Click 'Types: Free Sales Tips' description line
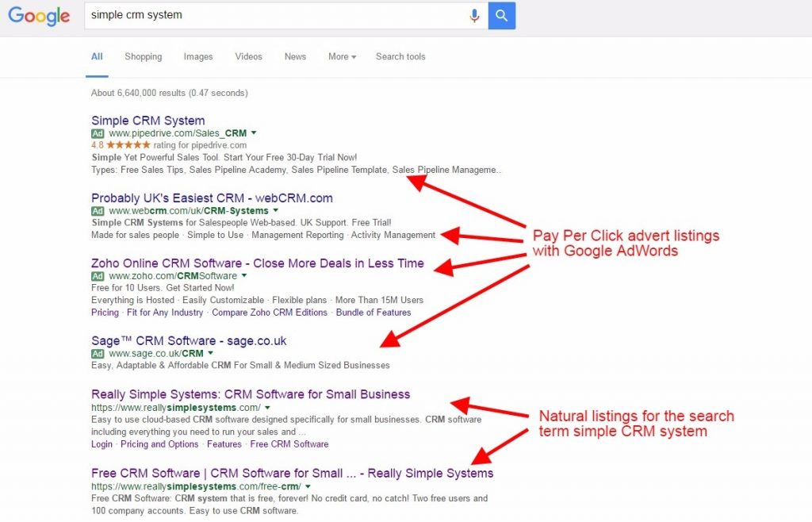This screenshot has width=812, height=522. (x=297, y=170)
